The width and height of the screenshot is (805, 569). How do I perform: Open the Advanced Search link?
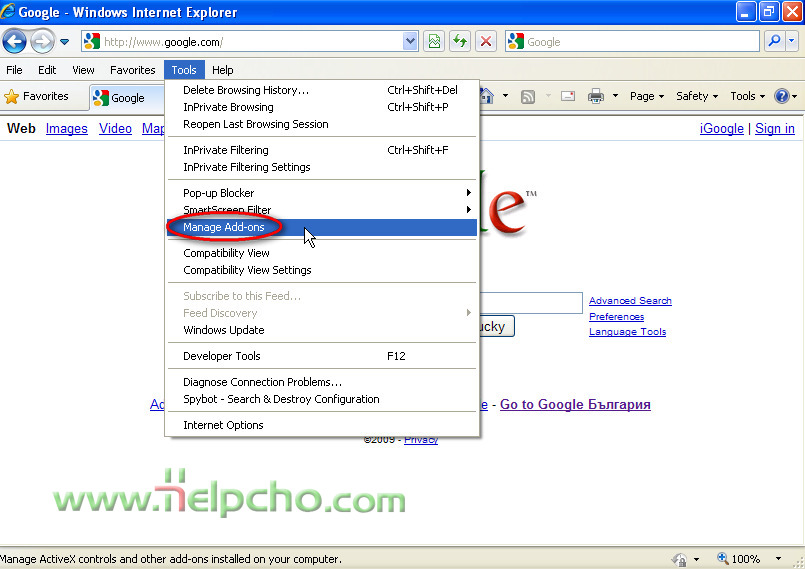tap(630, 300)
